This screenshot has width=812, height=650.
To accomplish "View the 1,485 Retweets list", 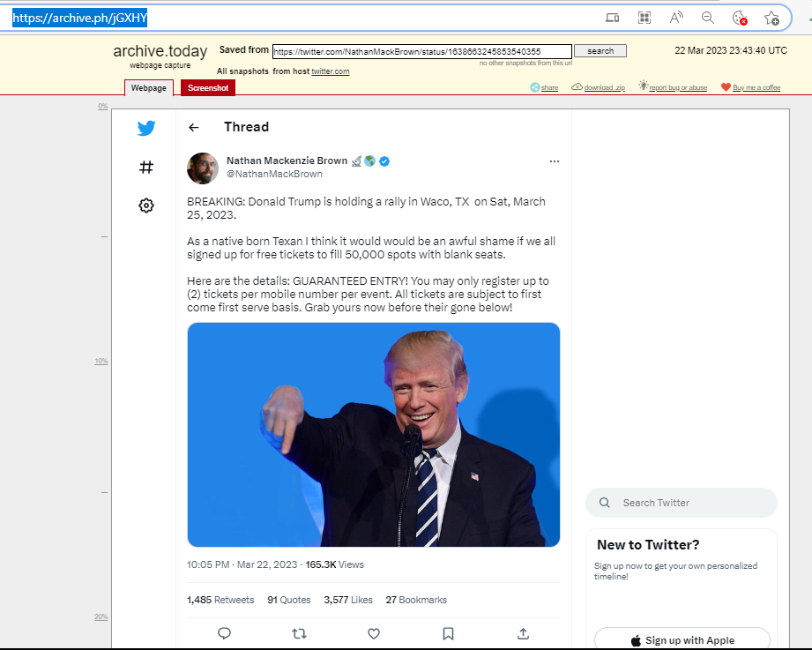I will [220, 600].
